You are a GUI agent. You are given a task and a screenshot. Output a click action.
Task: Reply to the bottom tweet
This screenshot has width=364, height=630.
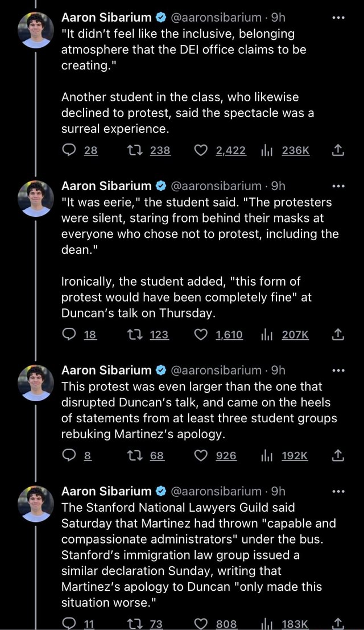click(68, 623)
